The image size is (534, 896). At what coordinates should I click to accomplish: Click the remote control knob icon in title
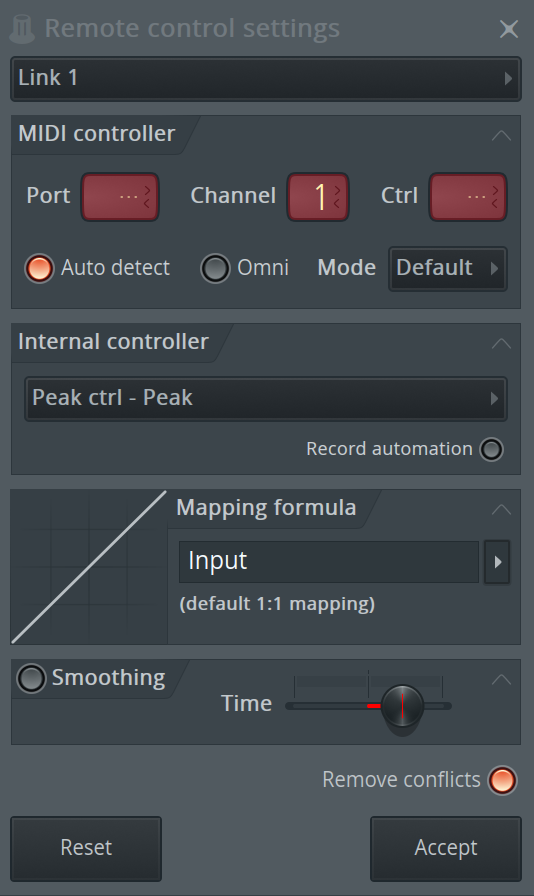[22, 29]
